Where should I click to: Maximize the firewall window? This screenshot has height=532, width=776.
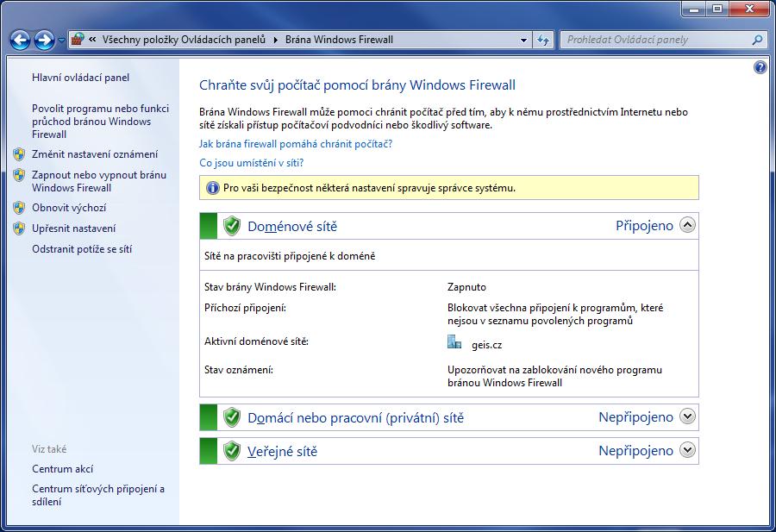[x=717, y=9]
